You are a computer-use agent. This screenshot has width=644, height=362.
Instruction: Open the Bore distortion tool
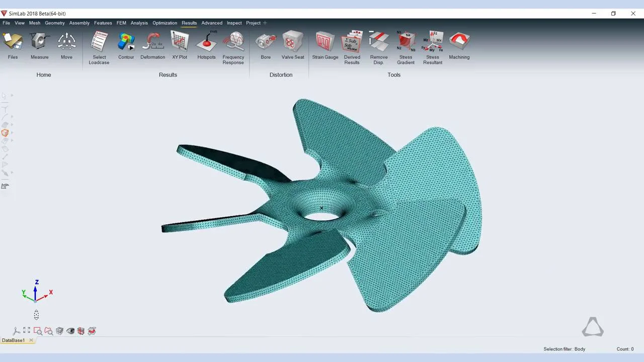(x=266, y=42)
